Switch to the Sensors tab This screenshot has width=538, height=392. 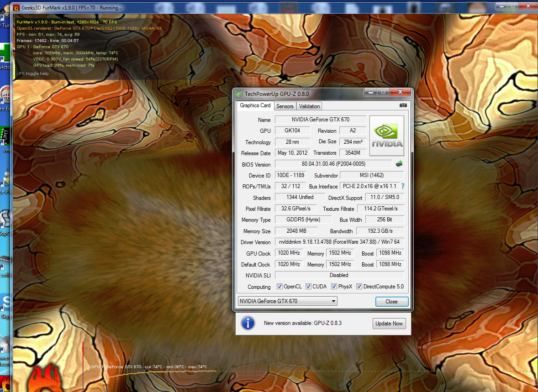pos(285,106)
